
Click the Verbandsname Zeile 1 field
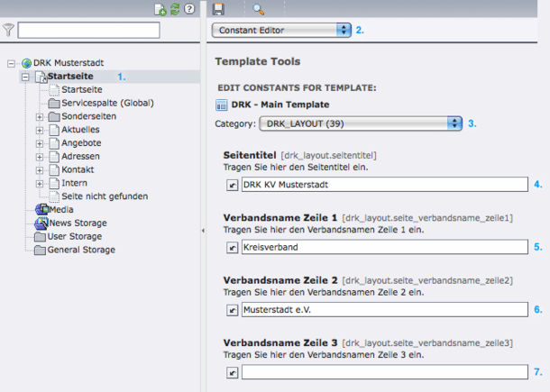[385, 247]
